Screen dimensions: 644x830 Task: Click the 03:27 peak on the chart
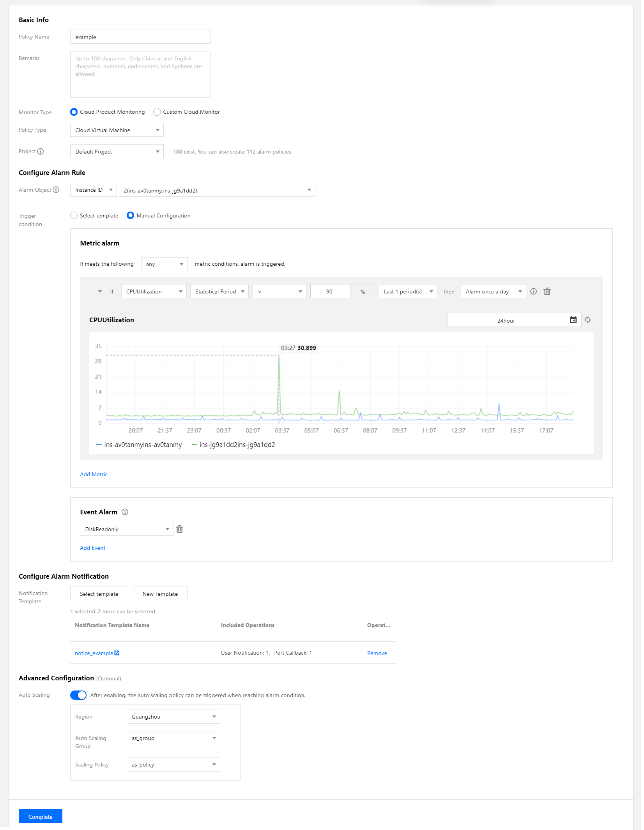coord(279,356)
